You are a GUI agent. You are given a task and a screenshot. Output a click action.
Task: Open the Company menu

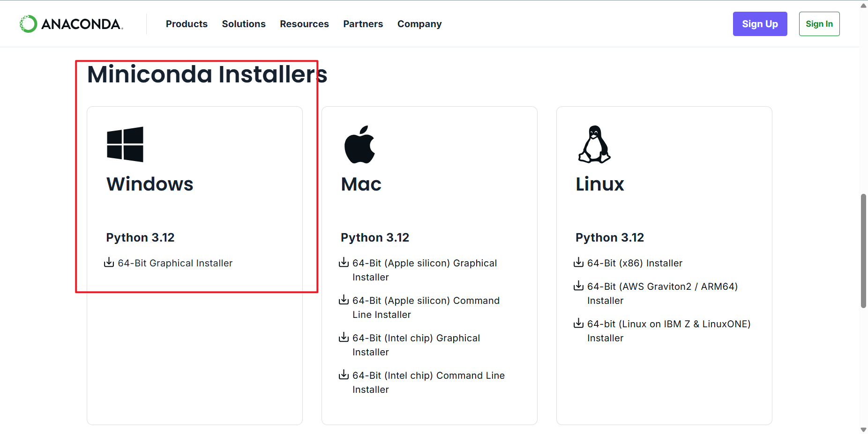click(x=419, y=24)
